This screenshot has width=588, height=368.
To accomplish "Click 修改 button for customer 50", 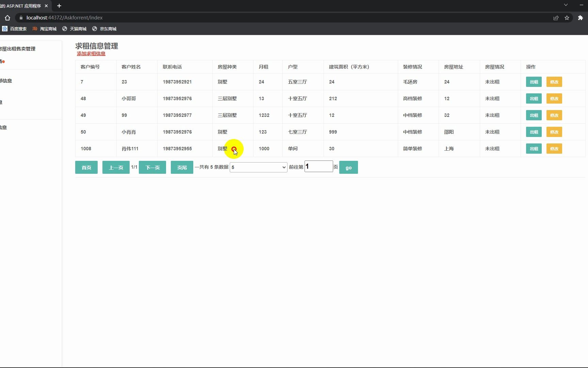I will (x=554, y=132).
